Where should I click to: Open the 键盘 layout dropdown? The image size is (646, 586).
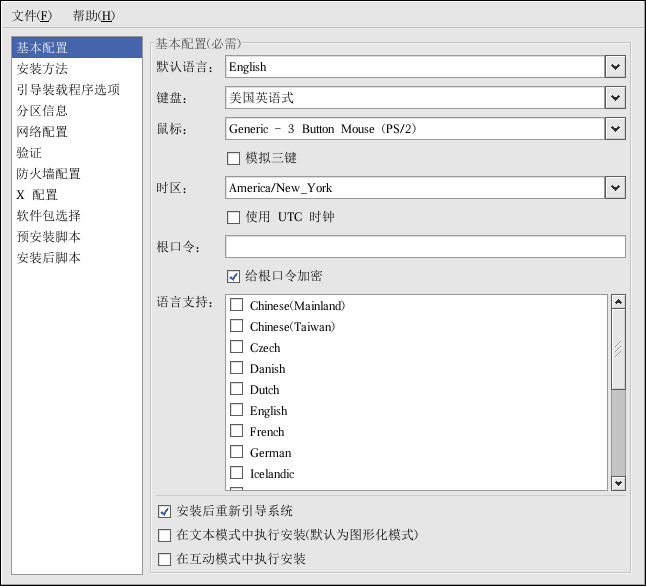point(615,98)
